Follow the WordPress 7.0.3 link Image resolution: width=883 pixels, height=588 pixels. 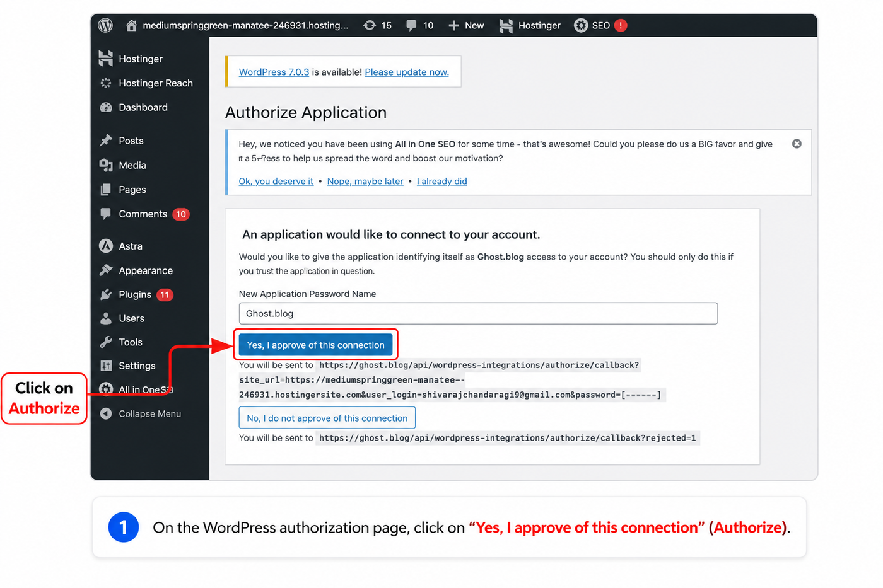(x=274, y=72)
